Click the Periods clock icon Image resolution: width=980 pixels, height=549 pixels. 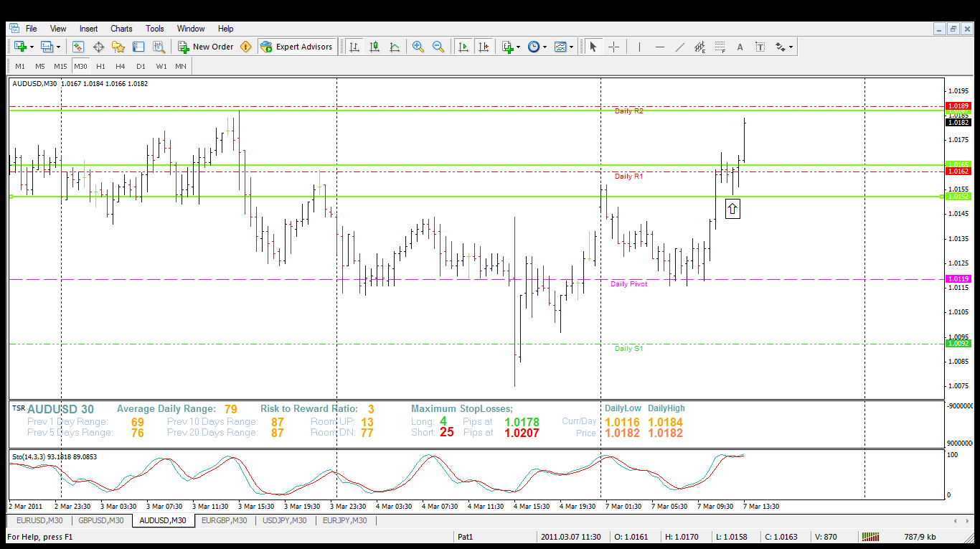(534, 47)
